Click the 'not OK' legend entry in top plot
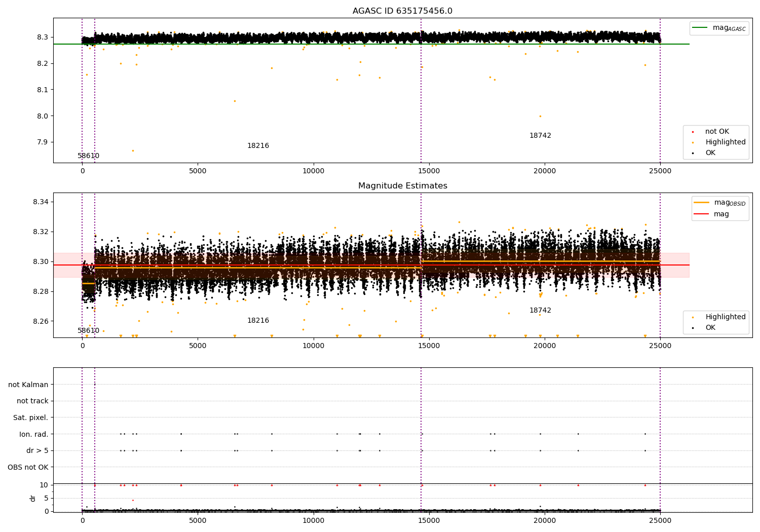 click(x=717, y=132)
